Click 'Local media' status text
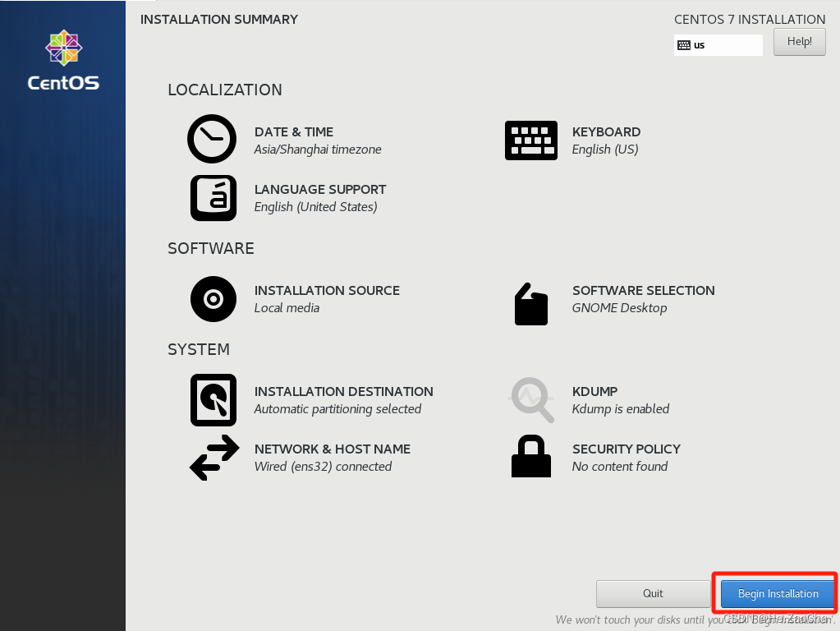 click(287, 308)
